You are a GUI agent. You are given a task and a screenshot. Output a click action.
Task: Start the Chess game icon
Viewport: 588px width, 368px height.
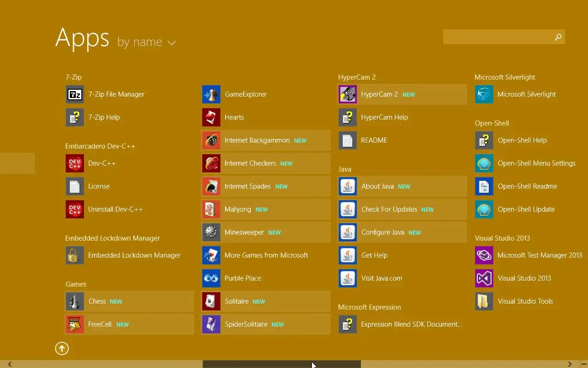point(75,301)
